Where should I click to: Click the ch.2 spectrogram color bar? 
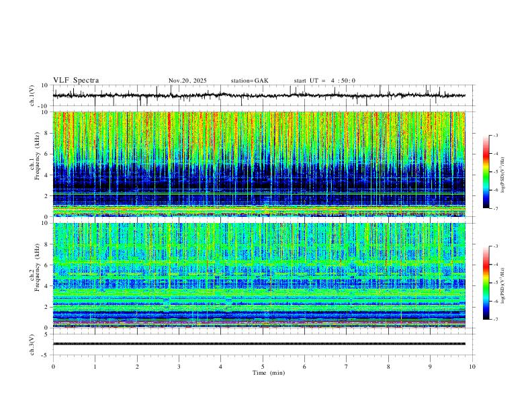(486, 283)
